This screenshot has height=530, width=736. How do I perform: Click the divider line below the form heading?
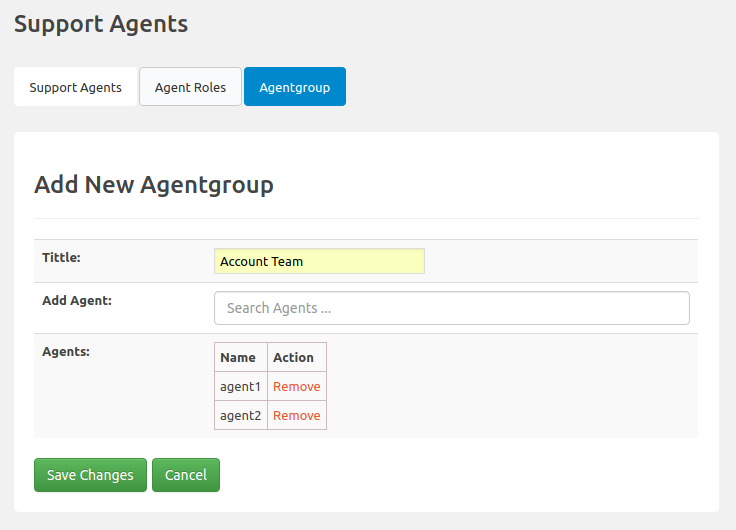(x=366, y=218)
